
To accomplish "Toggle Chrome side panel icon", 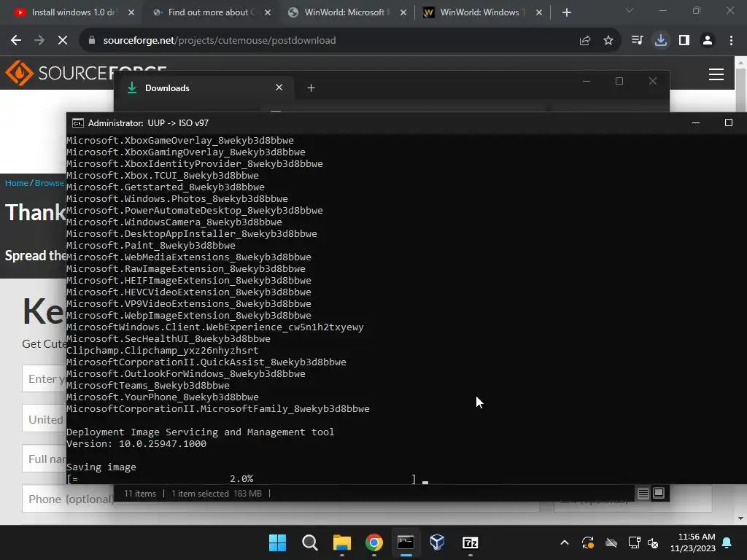I will tap(684, 41).
